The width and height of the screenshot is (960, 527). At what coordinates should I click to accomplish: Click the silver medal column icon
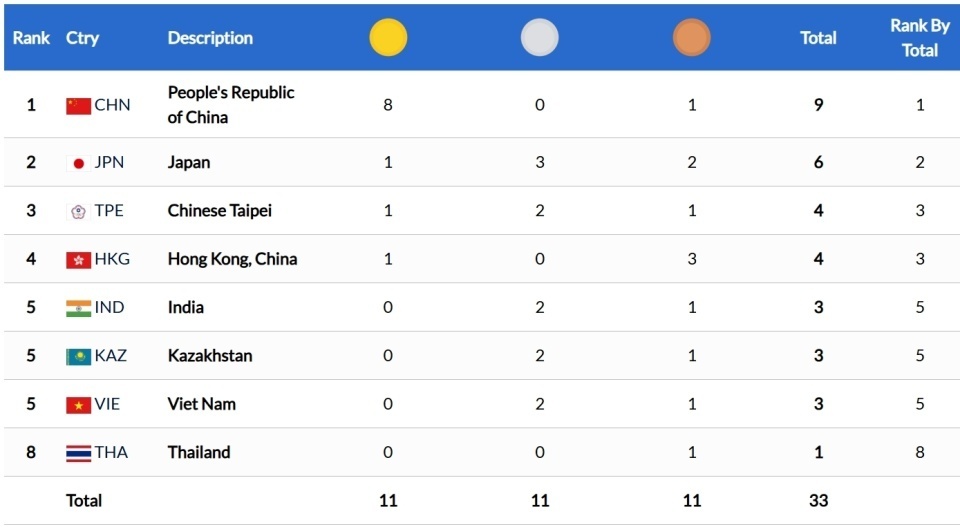(540, 38)
